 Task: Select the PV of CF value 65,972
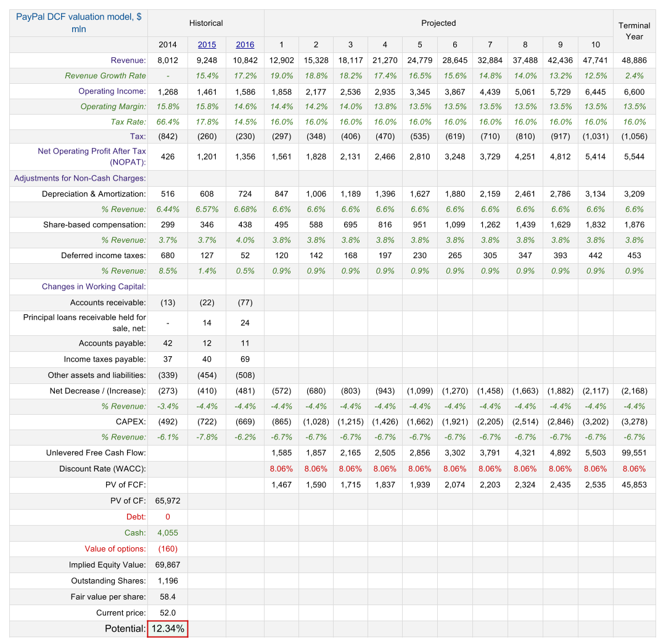pos(168,500)
